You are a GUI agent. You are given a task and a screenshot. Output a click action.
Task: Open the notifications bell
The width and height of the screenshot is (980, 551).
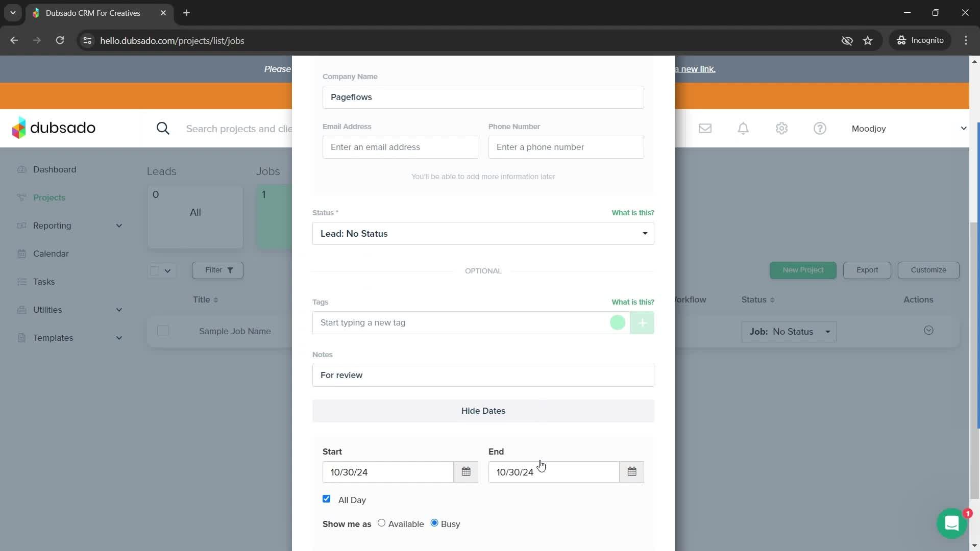743,129
